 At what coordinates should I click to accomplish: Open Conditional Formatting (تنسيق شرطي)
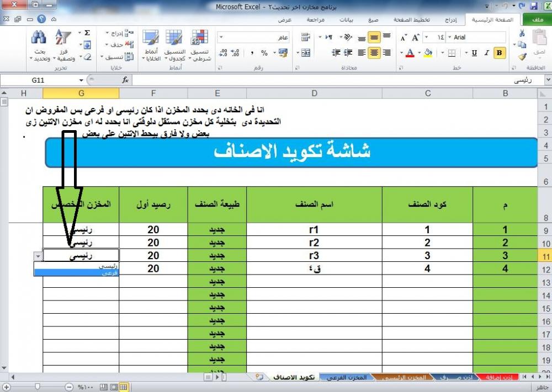[x=199, y=45]
